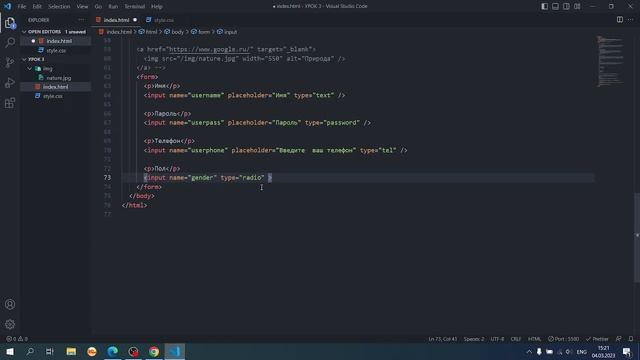The image size is (640, 360).
Task: Open Google Chrome from taskbar
Action: pos(154,351)
